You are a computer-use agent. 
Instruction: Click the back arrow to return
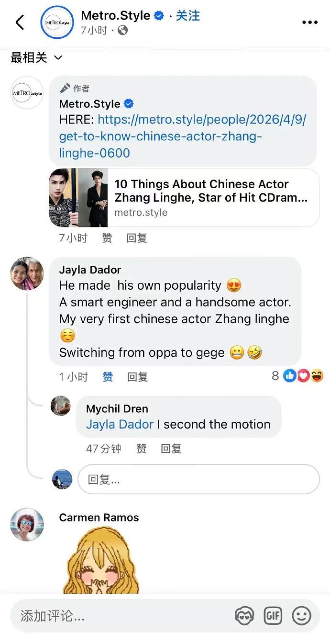pyautogui.click(x=19, y=22)
